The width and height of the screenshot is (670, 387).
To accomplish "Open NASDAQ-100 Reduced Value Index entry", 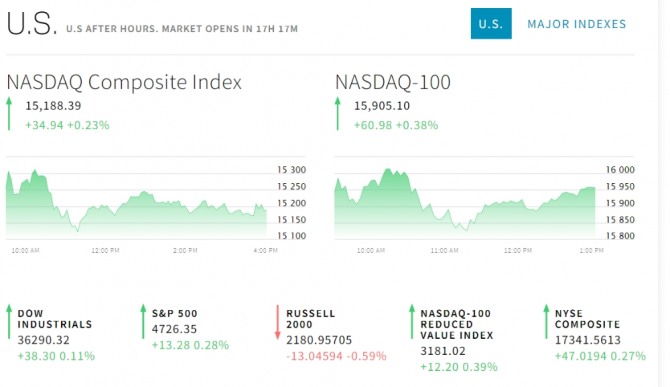I will pyautogui.click(x=458, y=340).
